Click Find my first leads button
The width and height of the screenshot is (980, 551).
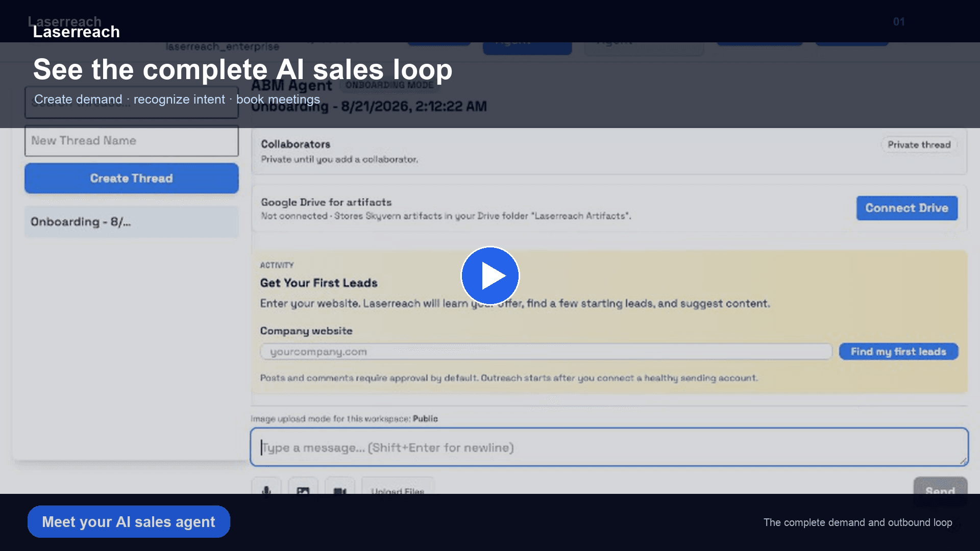[898, 352]
